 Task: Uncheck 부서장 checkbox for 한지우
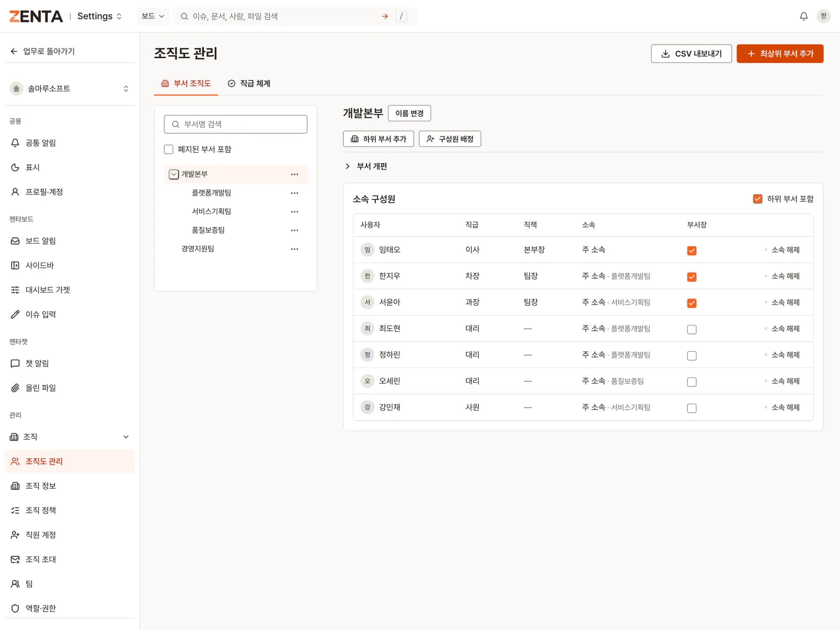point(692,277)
